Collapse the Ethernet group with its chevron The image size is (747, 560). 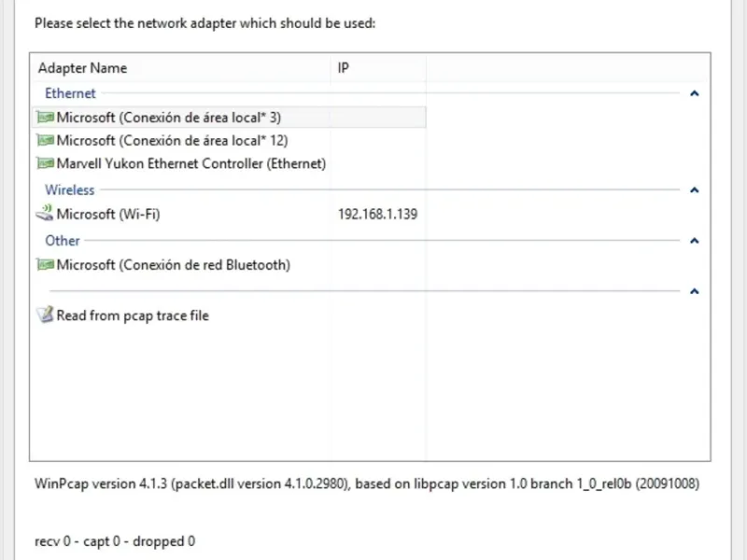694,93
